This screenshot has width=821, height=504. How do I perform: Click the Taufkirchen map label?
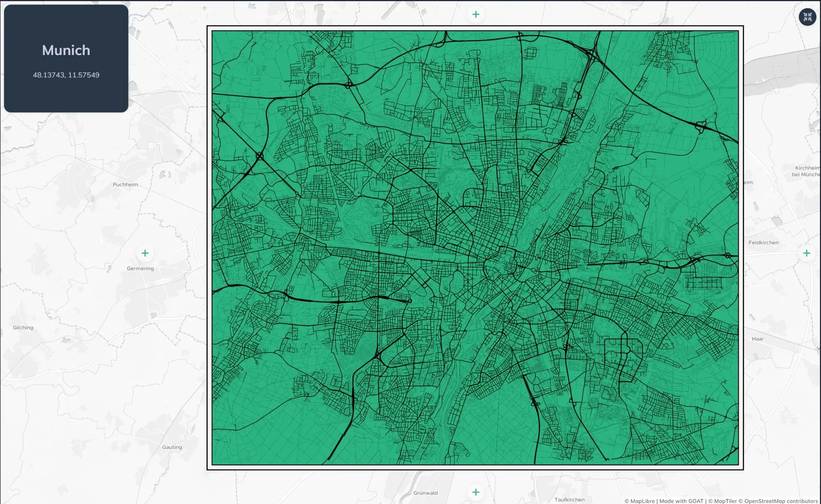click(569, 499)
